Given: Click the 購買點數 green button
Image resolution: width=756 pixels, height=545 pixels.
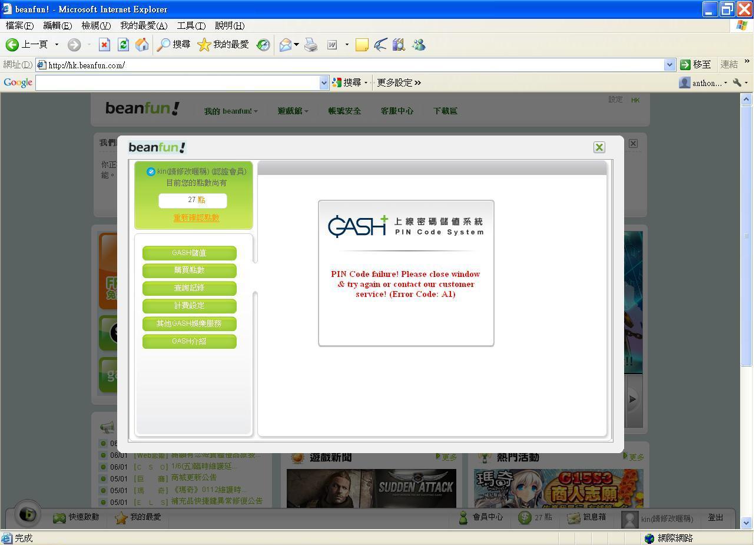Looking at the screenshot, I should 190,270.
